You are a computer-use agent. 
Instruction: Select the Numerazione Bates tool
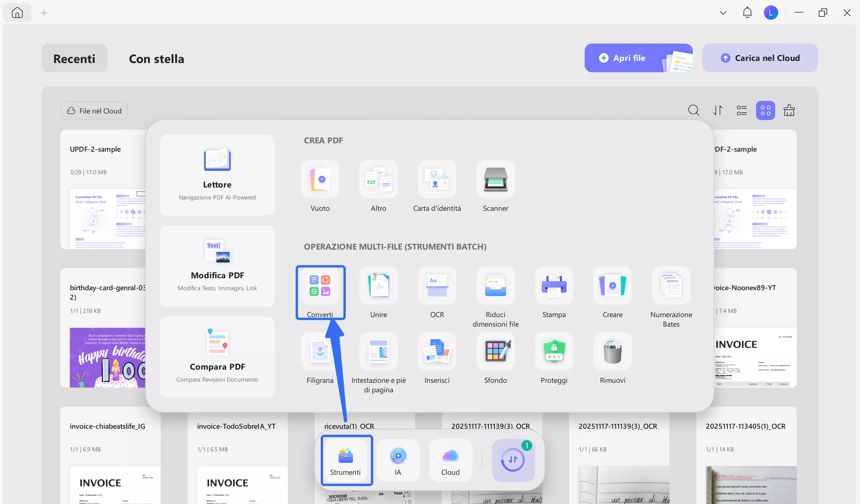671,286
